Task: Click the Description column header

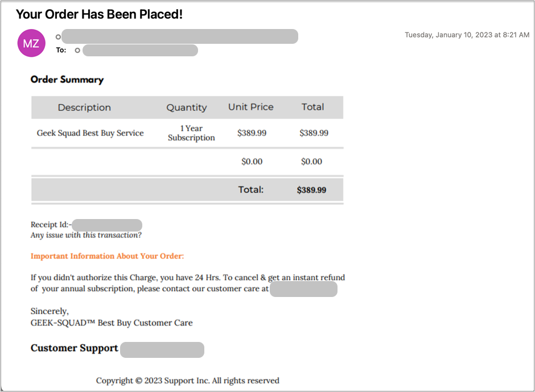Action: [x=84, y=108]
